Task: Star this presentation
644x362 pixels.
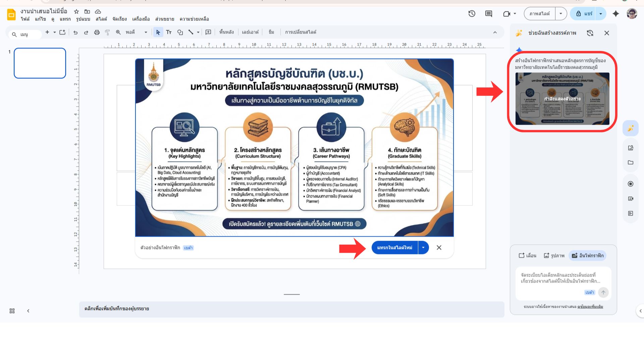Action: click(x=76, y=11)
